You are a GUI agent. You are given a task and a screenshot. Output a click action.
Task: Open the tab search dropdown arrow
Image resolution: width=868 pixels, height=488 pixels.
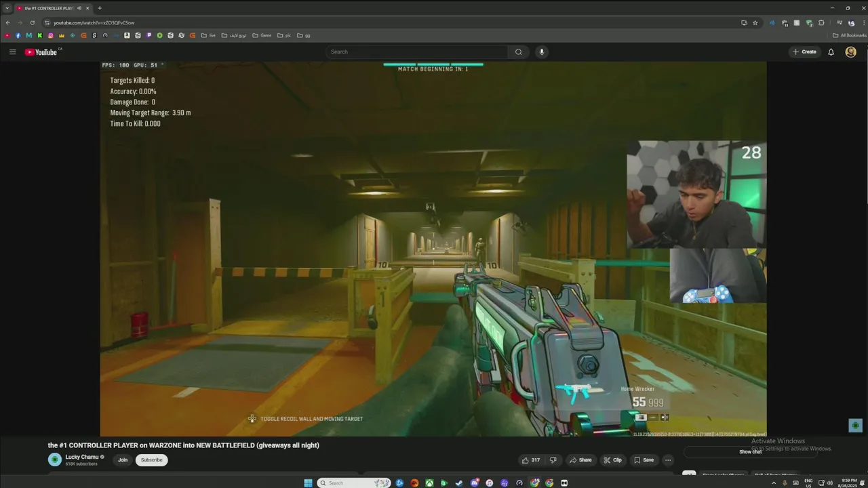coord(7,8)
